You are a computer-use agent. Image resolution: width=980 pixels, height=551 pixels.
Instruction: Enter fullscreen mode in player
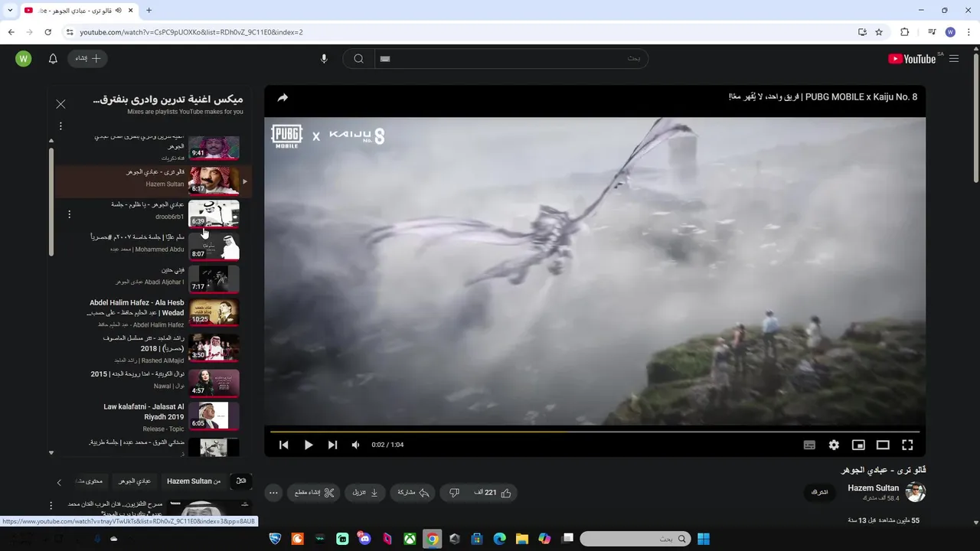click(907, 445)
